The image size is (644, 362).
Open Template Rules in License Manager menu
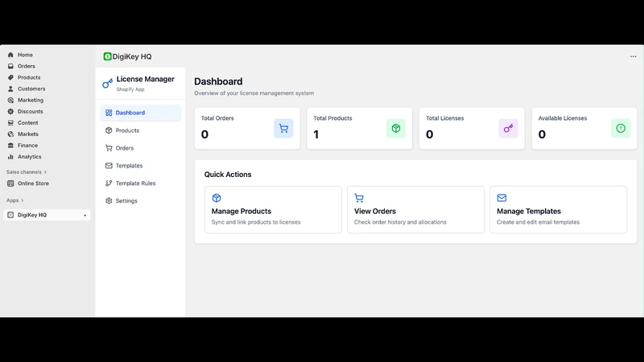click(x=140, y=183)
